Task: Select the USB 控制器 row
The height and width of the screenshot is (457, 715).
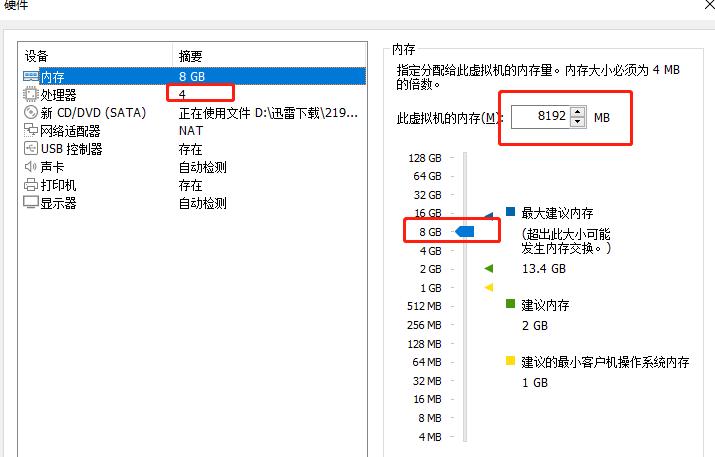Action: (192, 149)
